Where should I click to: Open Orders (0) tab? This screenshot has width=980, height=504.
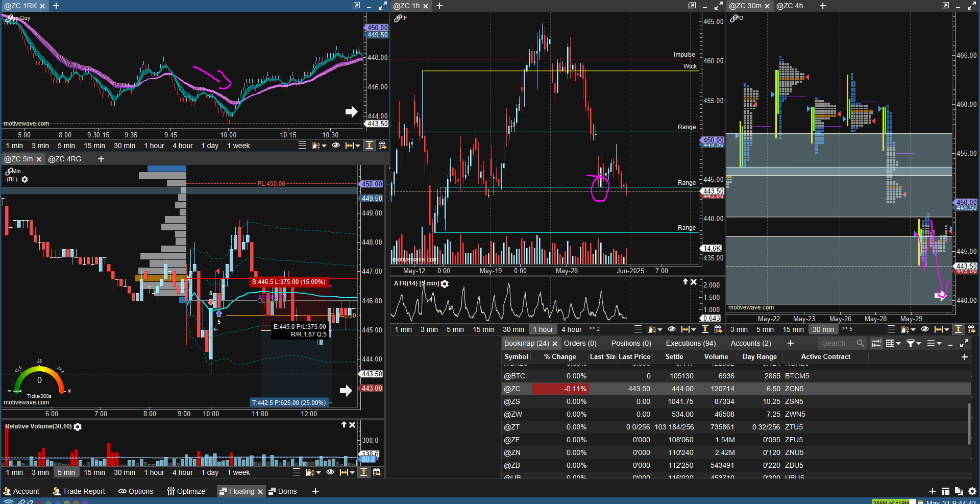pos(580,343)
